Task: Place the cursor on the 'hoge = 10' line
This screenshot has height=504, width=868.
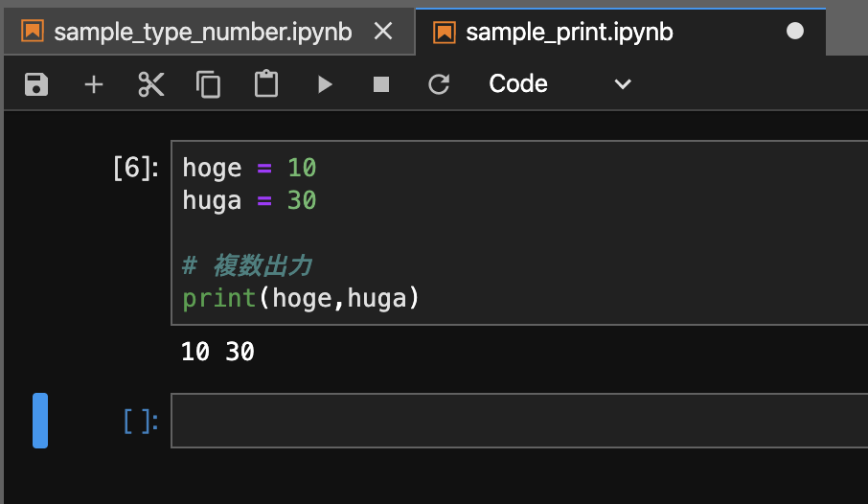Action: [x=249, y=168]
